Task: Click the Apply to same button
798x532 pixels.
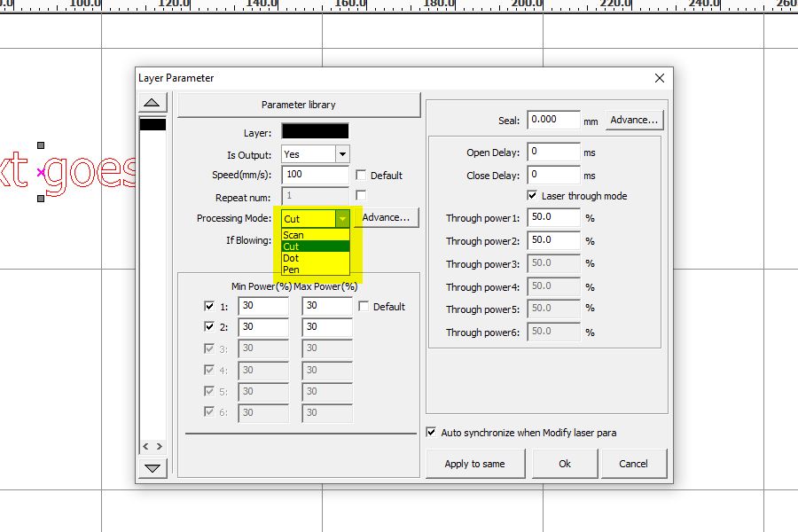Action: click(x=475, y=463)
